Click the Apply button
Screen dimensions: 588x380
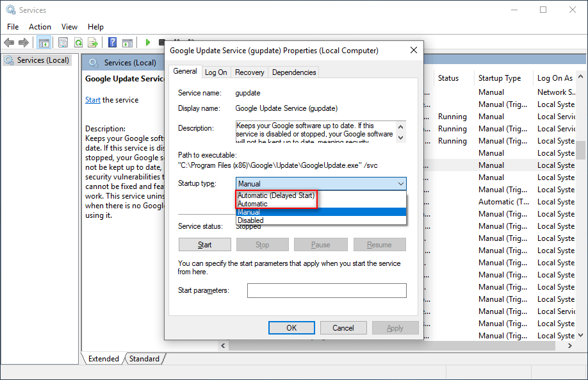click(395, 328)
